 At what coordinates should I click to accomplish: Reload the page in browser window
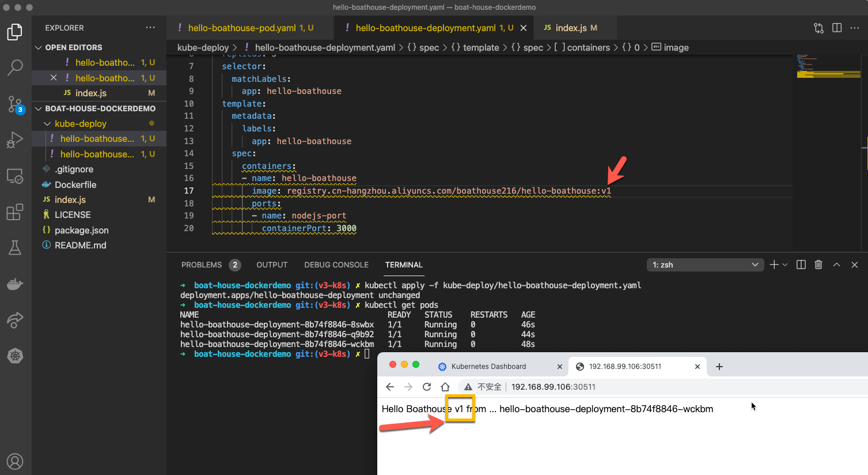427,387
